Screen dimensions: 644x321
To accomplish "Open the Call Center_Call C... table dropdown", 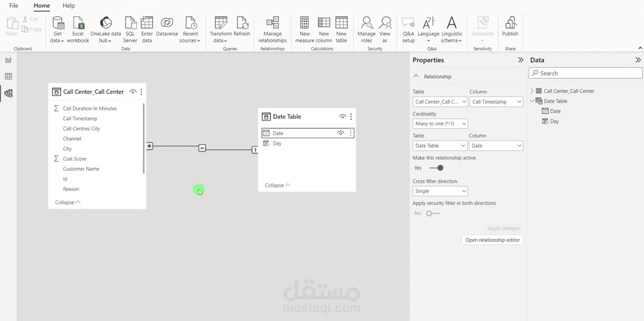I will (x=440, y=102).
